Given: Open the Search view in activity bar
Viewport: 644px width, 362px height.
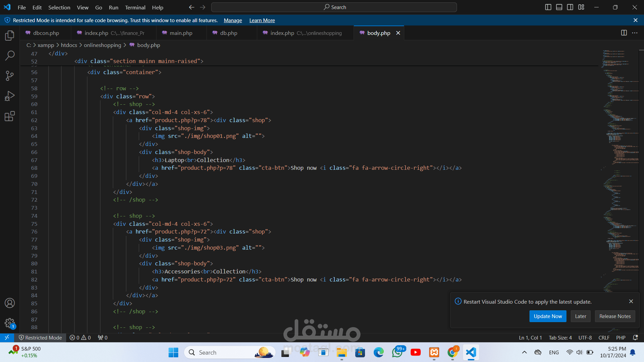Looking at the screenshot, I should (10, 56).
